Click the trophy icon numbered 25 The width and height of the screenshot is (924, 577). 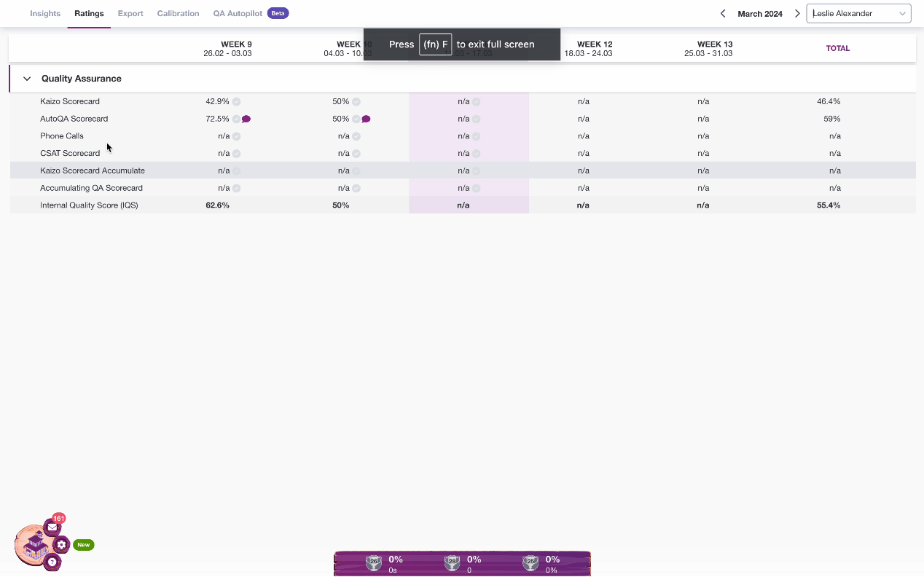pyautogui.click(x=530, y=562)
